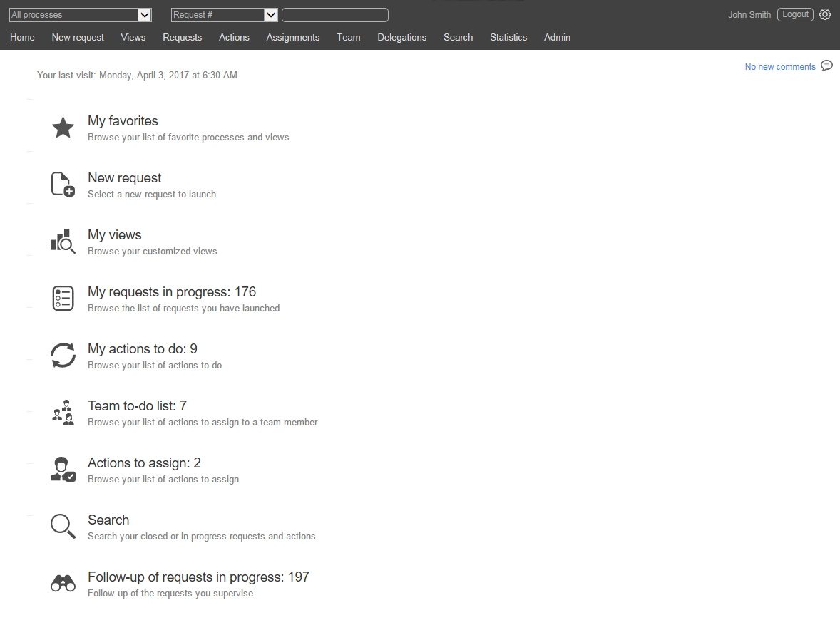Click the comments speech bubble icon
This screenshot has width=840, height=620.
tap(826, 66)
